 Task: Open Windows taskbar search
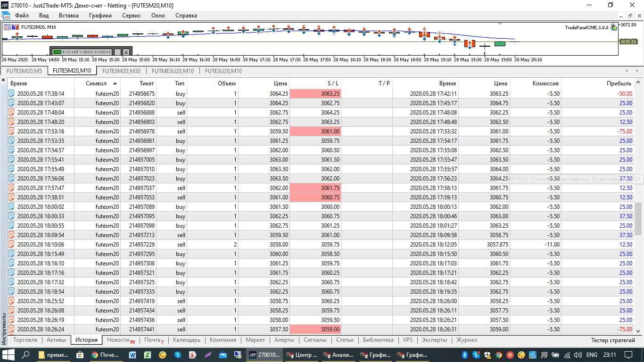(26, 354)
